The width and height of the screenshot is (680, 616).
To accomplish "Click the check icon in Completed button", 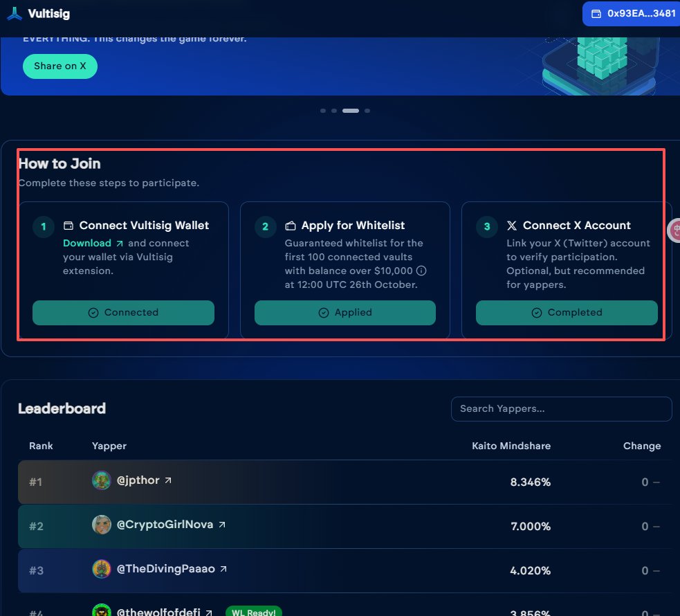I will pyautogui.click(x=536, y=313).
